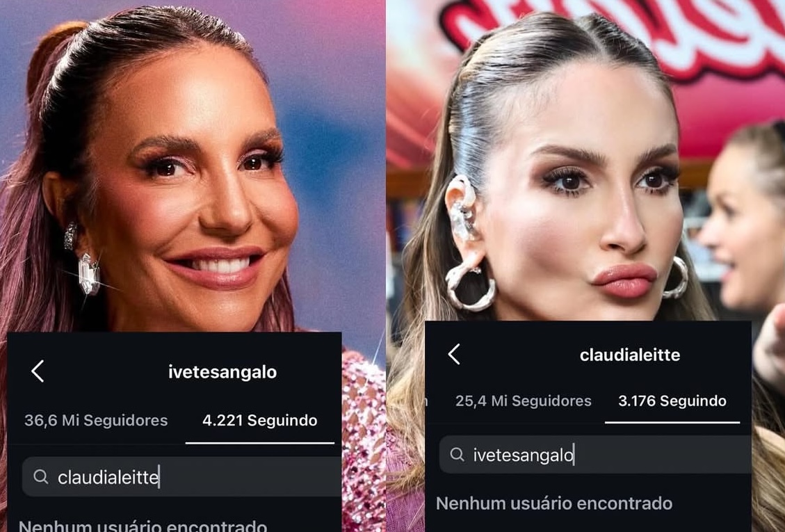Tap the back arrow beside ivetesangalo
This screenshot has width=785, height=532.
pos(38,371)
